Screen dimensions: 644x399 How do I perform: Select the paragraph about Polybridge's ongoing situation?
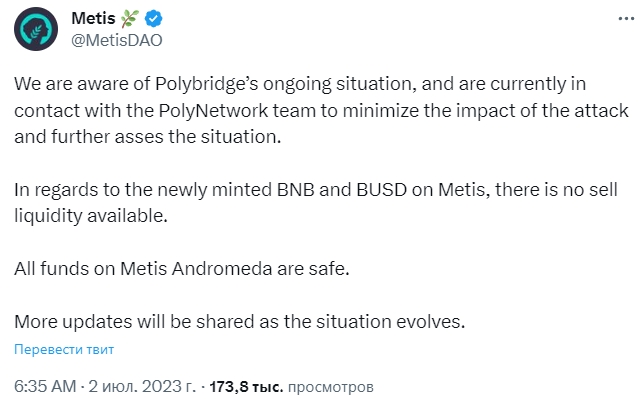coord(321,110)
